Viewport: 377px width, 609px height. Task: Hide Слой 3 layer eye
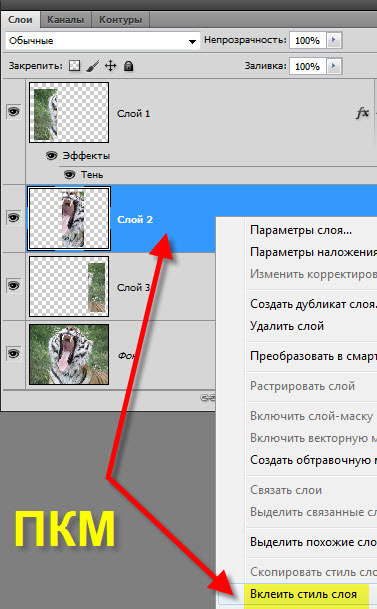click(14, 285)
